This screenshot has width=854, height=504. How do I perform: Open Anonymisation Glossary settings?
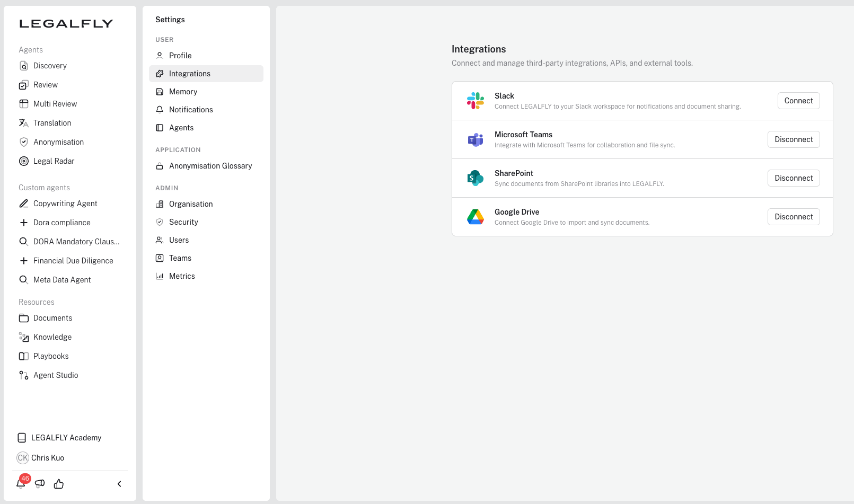tap(210, 166)
